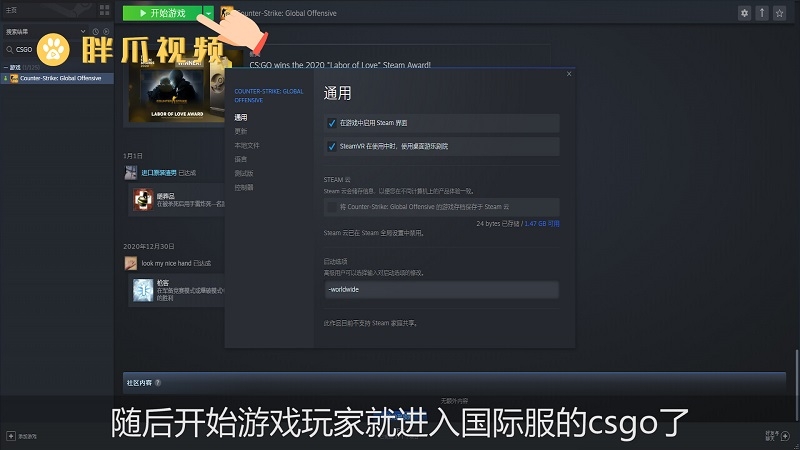Toggle SteamVR desktop theater checkbox
800x450 pixels.
(332, 146)
